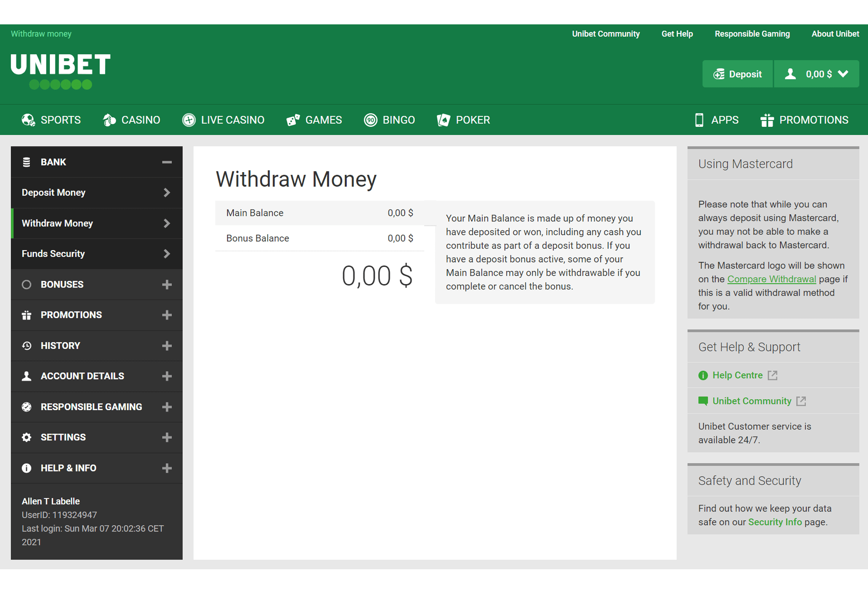Image resolution: width=868 pixels, height=594 pixels.
Task: Click the Bank coin stack icon
Action: [x=26, y=162]
